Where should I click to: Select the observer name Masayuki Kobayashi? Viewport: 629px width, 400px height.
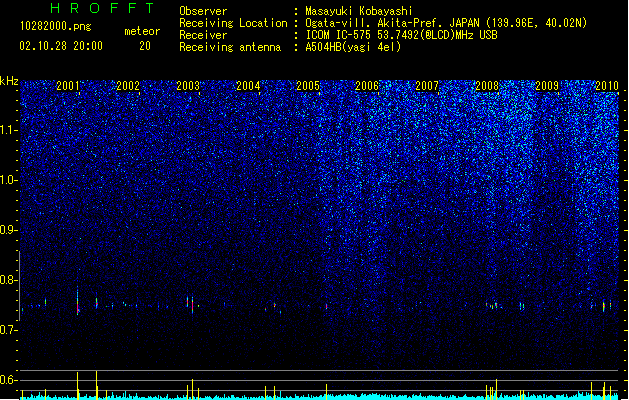(359, 11)
